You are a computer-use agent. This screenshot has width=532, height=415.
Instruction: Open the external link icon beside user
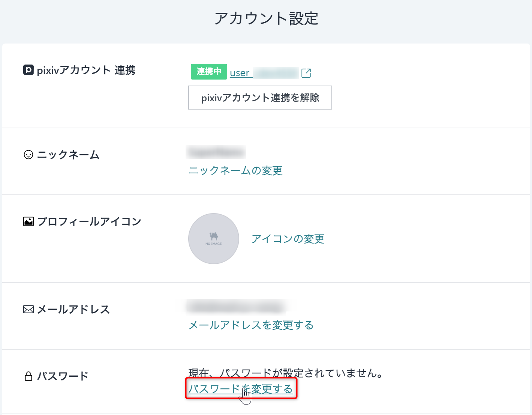[x=306, y=73]
